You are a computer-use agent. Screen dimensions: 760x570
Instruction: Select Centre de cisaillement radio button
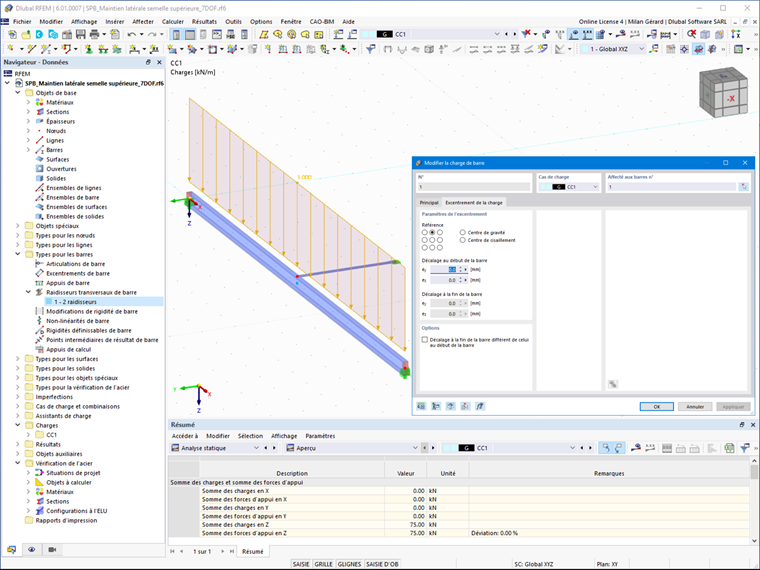[462, 240]
